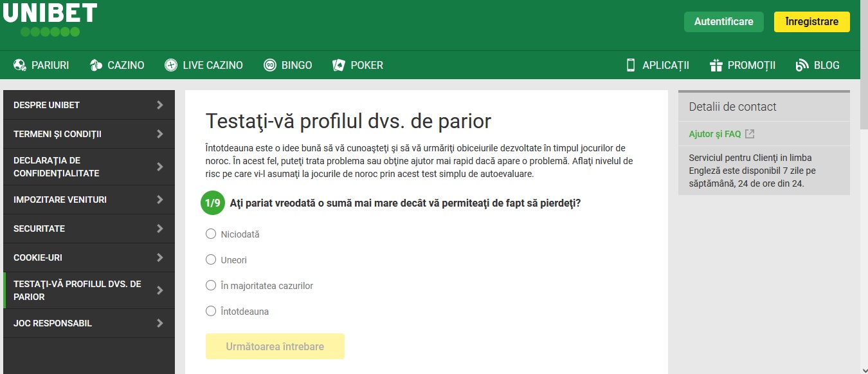Expand the Despre Unibet chevron

coord(160,105)
